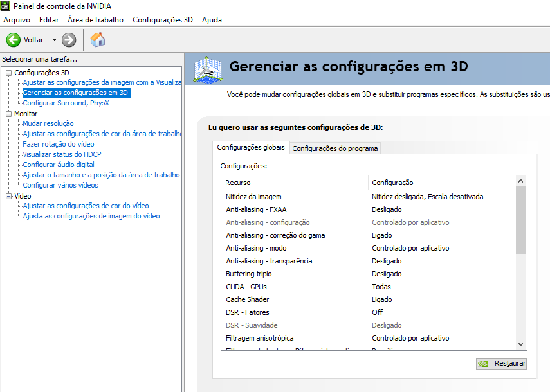Click the Ligado value for Cache Shader
Image resolution: width=550 pixels, height=392 pixels.
pos(382,299)
